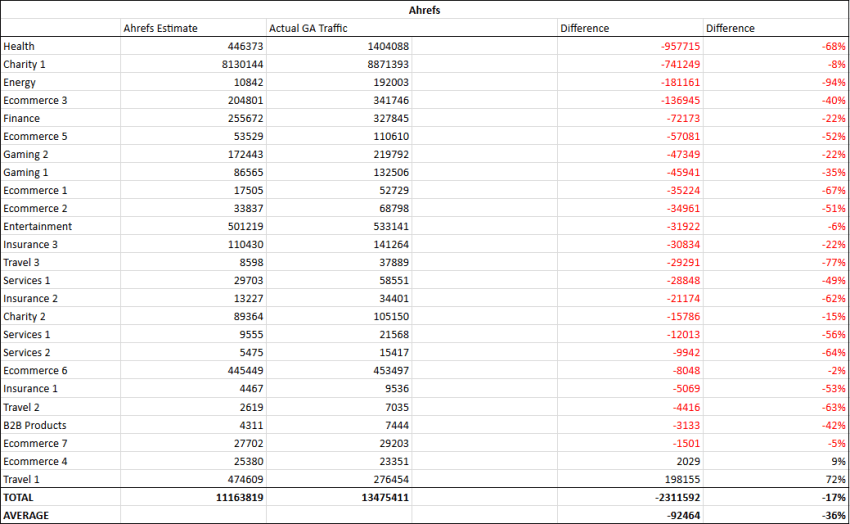Viewport: 850px width, 524px height.
Task: Select the Gaming 2 row label
Action: (26, 154)
